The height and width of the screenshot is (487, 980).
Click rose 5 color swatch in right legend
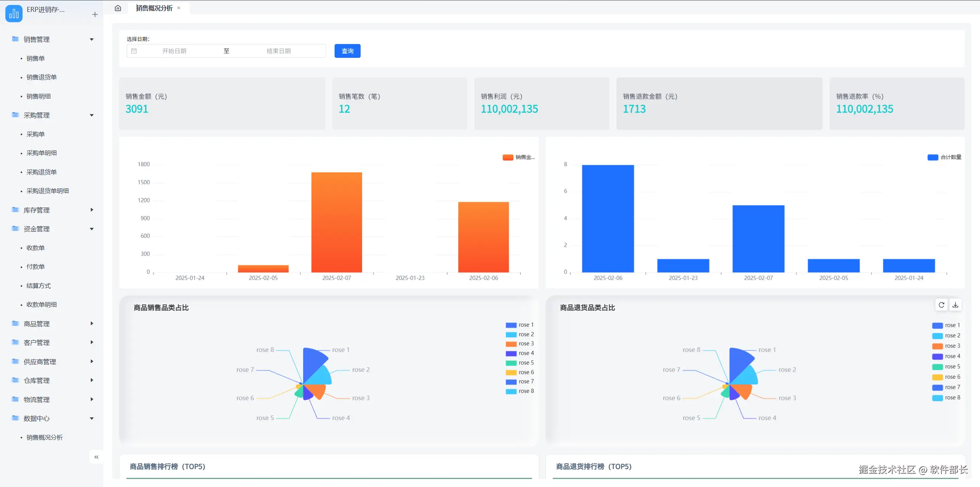coord(937,367)
